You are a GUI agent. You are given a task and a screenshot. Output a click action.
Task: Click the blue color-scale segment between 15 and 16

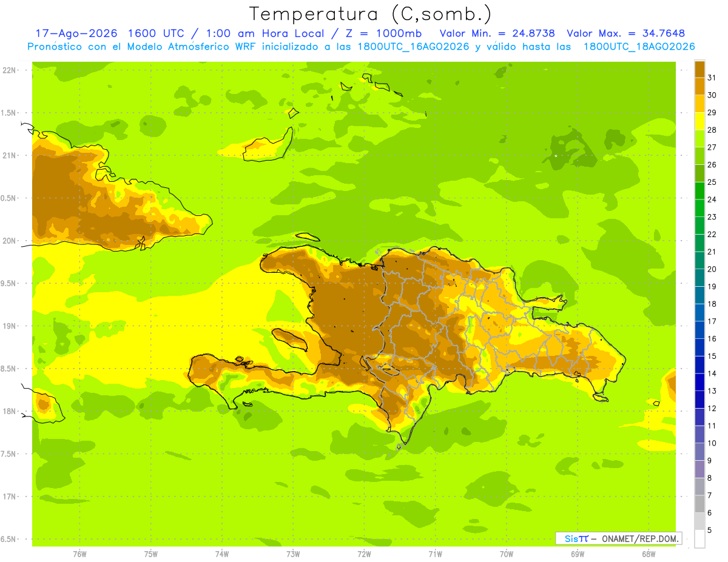[699, 347]
